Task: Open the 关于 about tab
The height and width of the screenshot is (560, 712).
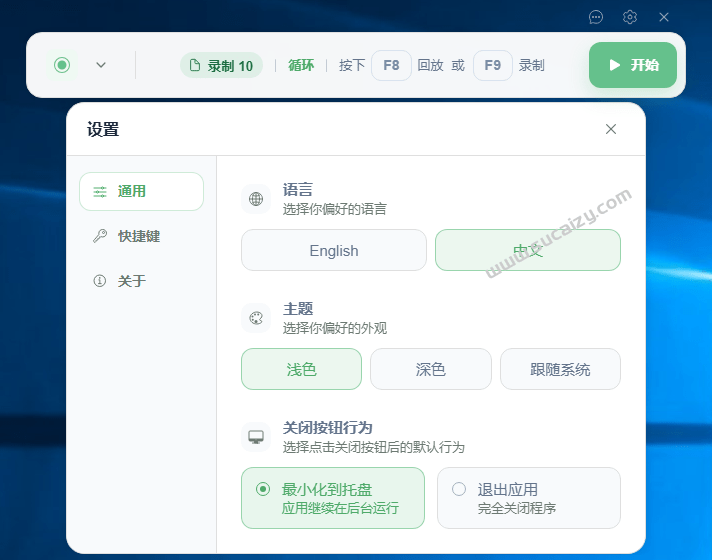Action: tap(141, 281)
